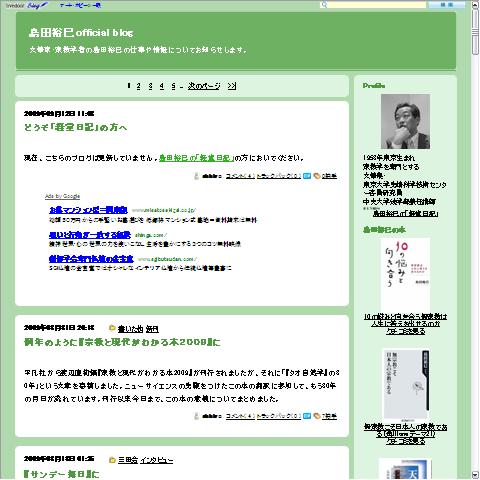
Task: Open the 新刊 category link
Action: click(x=152, y=329)
